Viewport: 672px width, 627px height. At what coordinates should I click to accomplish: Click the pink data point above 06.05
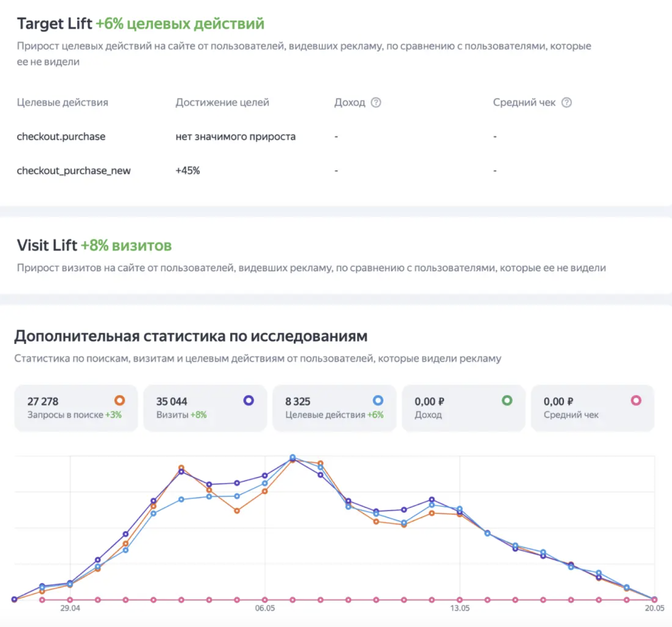point(265,600)
